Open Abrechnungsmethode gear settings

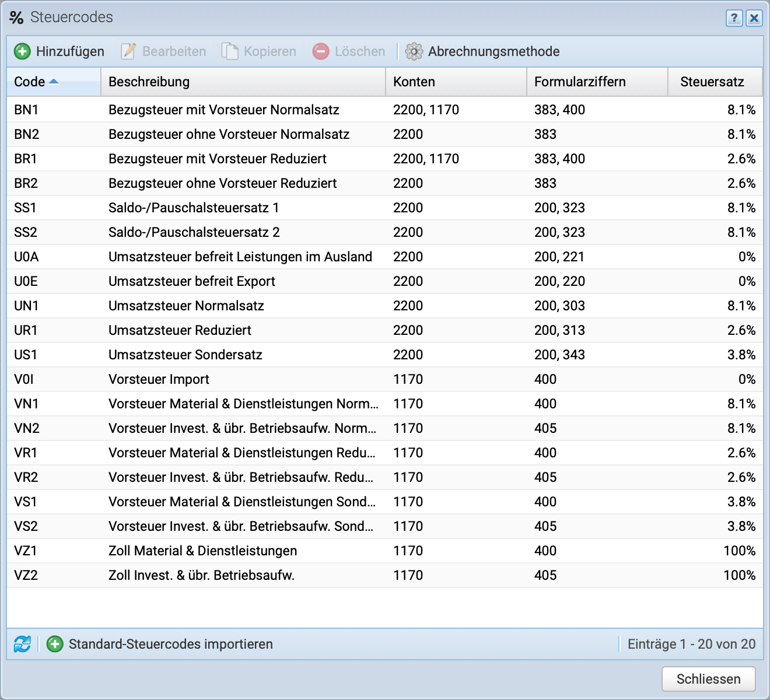click(414, 51)
